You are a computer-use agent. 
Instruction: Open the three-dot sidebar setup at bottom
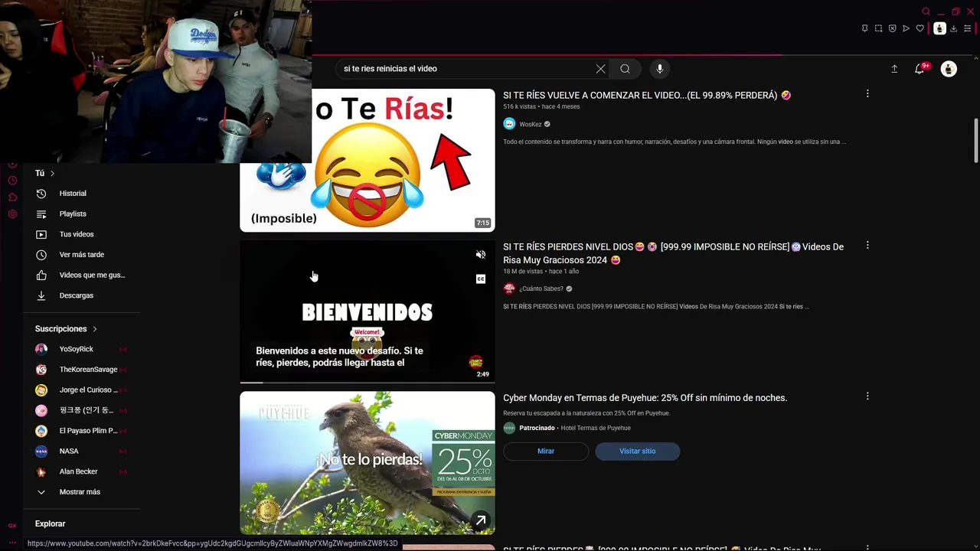[12, 542]
